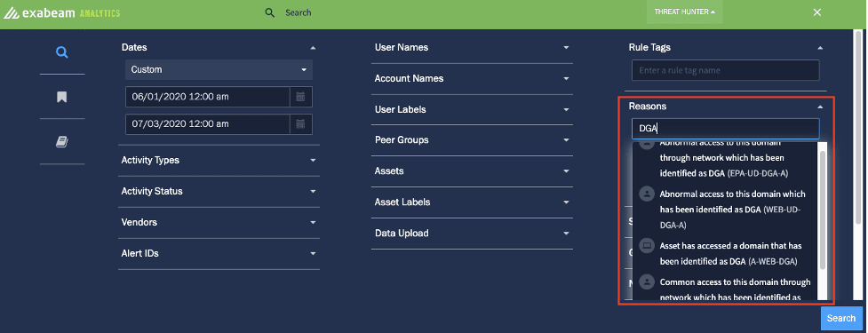This screenshot has width=868, height=333.
Task: Open the search tab in left sidebar
Action: click(62, 52)
